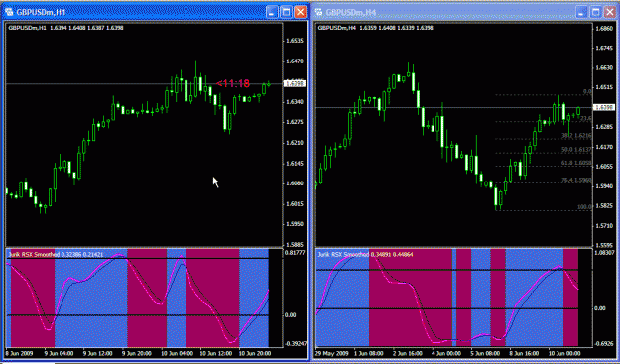The height and width of the screenshot is (364, 620).
Task: Select the Fibonacci 100.0 level label
Action: coord(585,206)
